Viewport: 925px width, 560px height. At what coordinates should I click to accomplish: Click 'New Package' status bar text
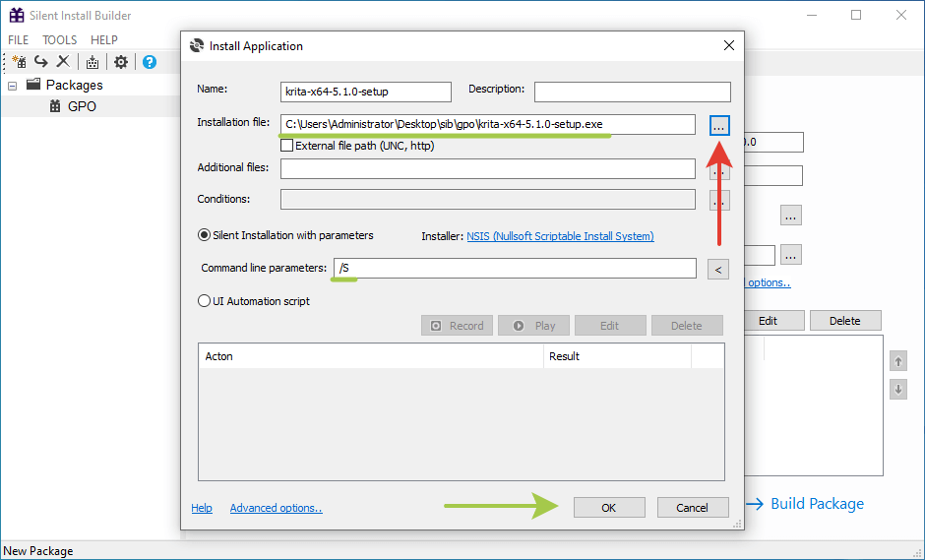point(38,550)
